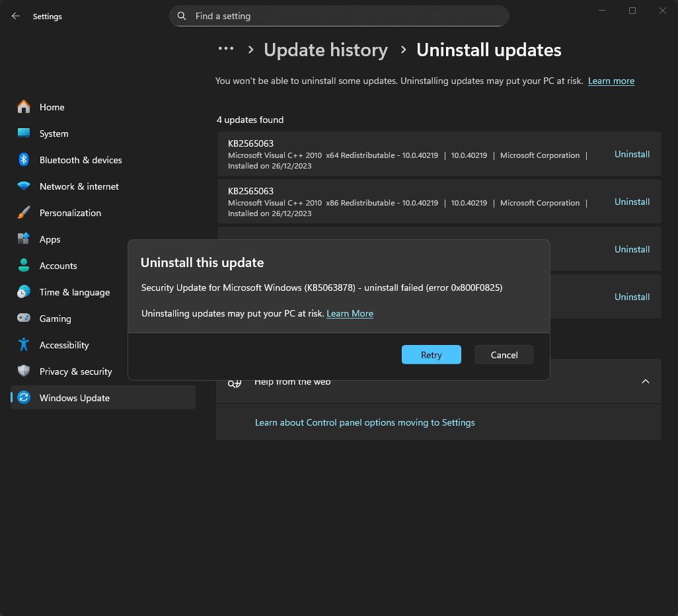Open Learn about Control panel options link
Screen dimensions: 678x616
coord(365,422)
